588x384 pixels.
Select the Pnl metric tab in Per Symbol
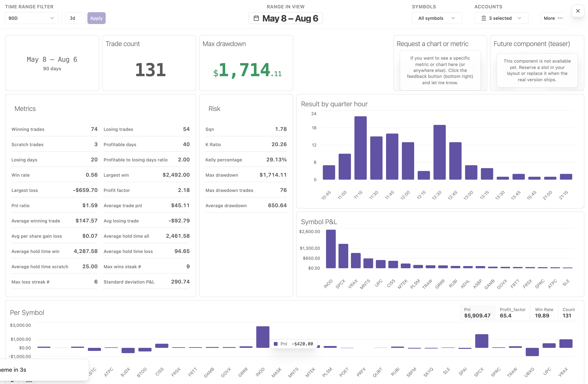(x=477, y=313)
